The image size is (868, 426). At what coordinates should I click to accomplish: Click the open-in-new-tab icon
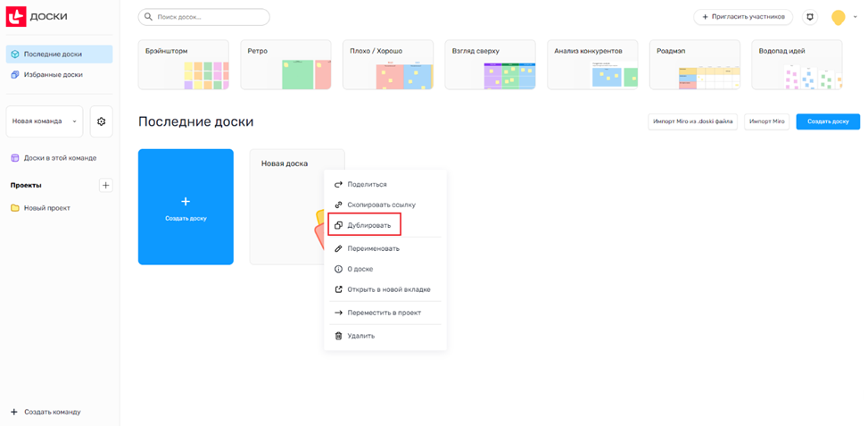tap(339, 289)
